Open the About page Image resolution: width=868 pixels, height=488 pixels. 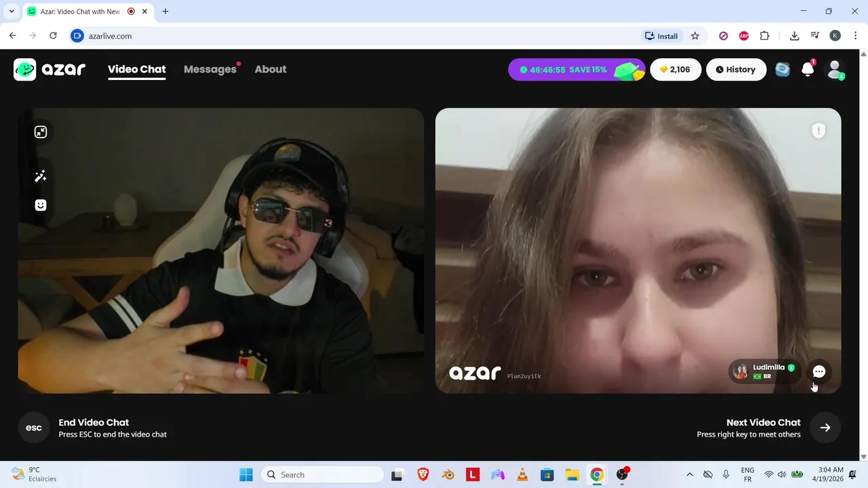(271, 69)
